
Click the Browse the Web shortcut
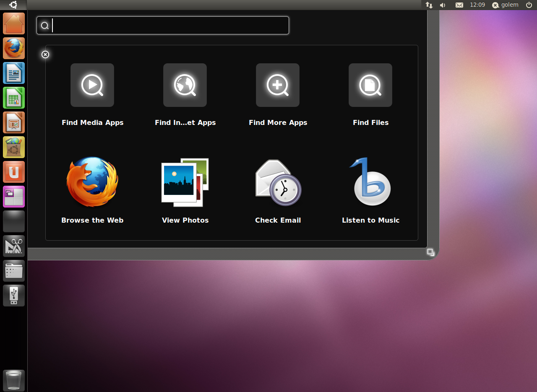click(x=92, y=182)
